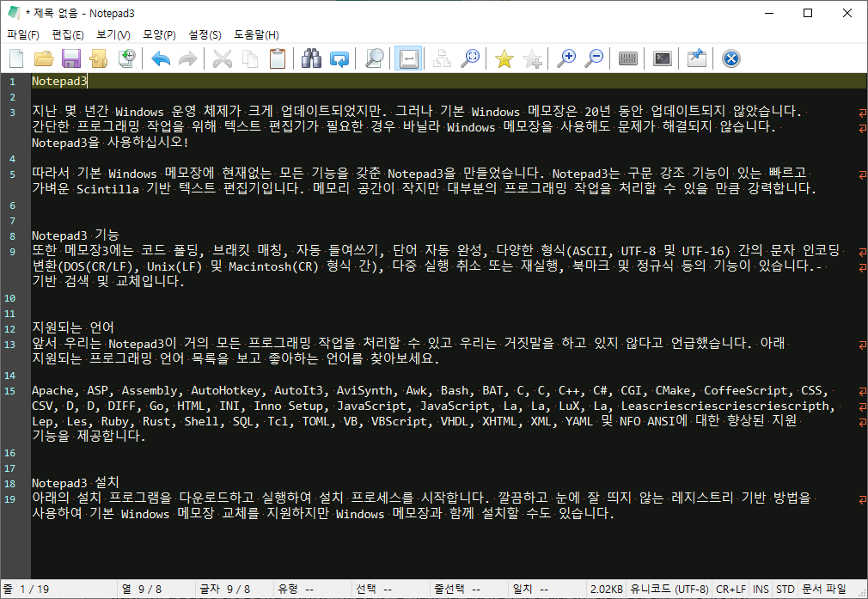The image size is (868, 599).
Task: Click the black terminal console toolbar icon
Action: (662, 58)
